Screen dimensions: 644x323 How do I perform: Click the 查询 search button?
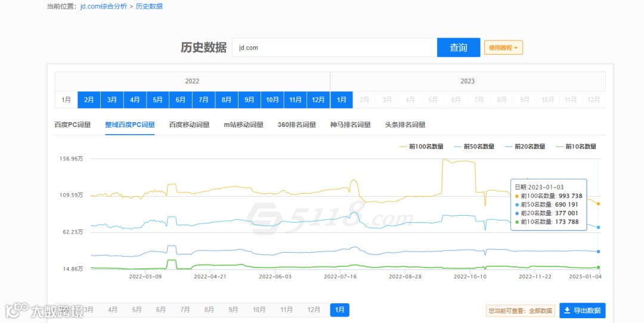(459, 48)
